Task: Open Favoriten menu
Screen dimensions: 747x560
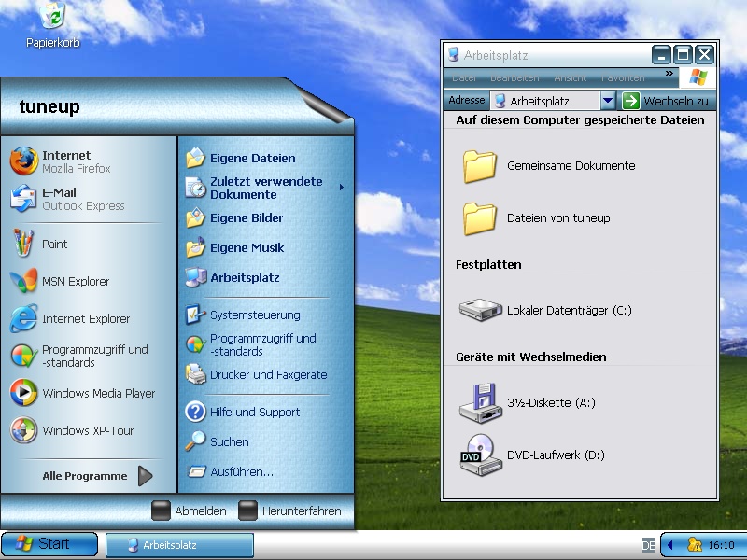Action: [x=623, y=77]
